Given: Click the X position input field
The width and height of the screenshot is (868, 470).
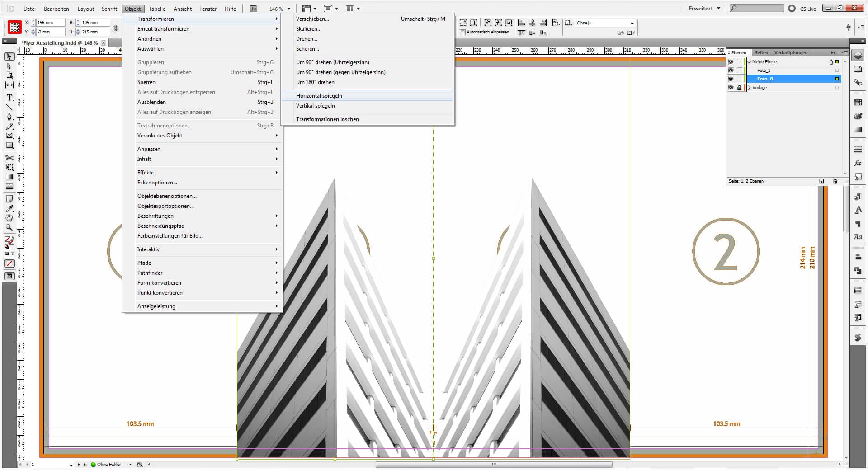Looking at the screenshot, I should click(50, 23).
